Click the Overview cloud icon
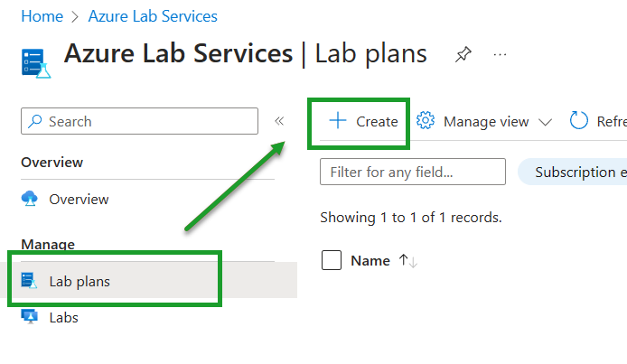 click(x=30, y=199)
